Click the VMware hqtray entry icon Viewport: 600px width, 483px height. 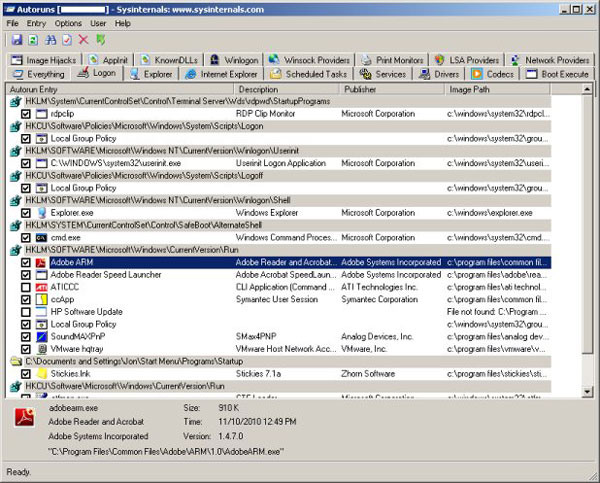click(42, 349)
